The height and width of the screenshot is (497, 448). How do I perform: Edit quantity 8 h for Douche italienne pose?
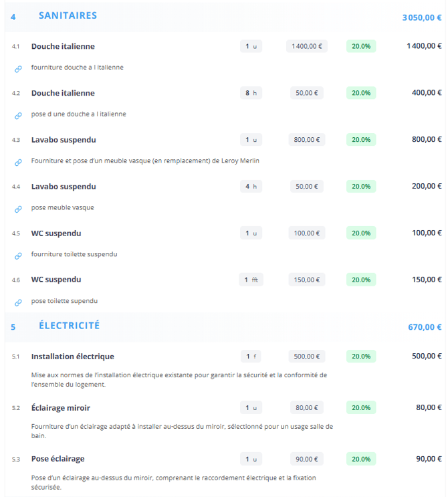251,93
